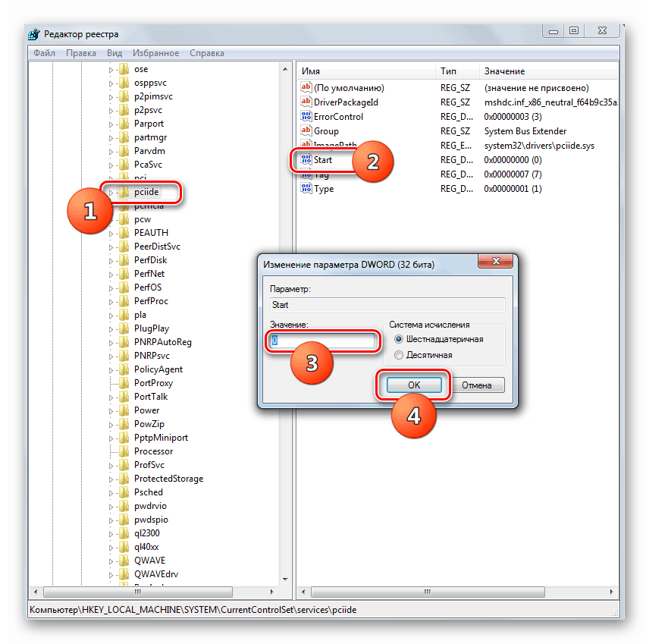Image resolution: width=649 pixels, height=644 pixels.
Task: Expand the PlugPlay tree node
Action: tap(112, 328)
